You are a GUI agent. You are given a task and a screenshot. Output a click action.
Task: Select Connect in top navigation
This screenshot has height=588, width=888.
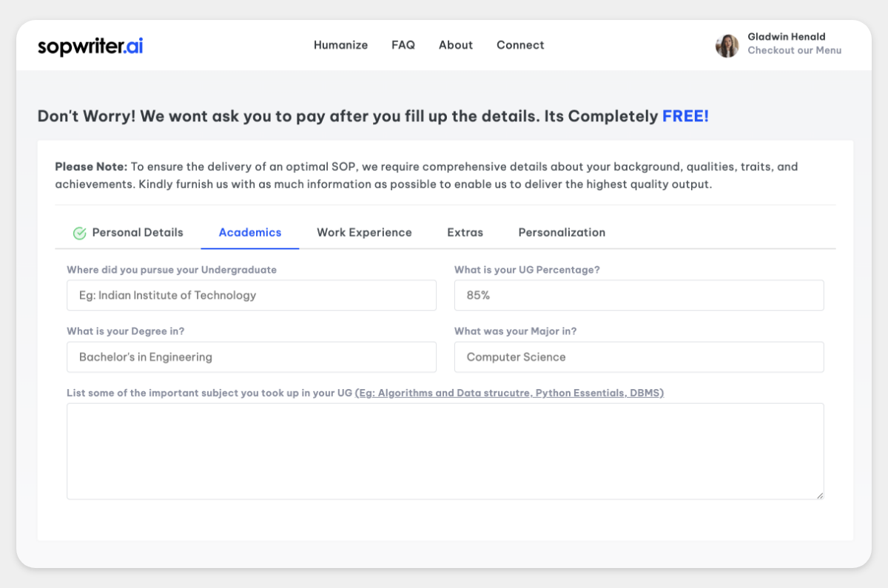520,45
